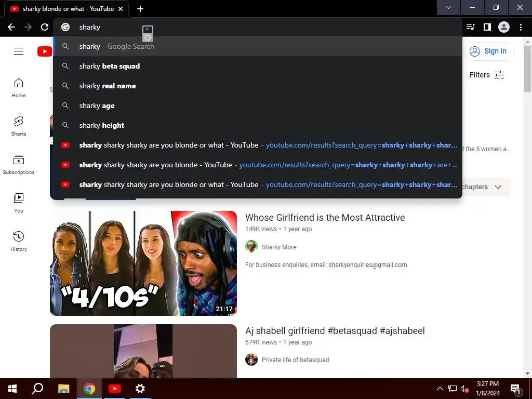
Task: Select the 'sharky - Google Search' suggestion
Action: pos(258,46)
